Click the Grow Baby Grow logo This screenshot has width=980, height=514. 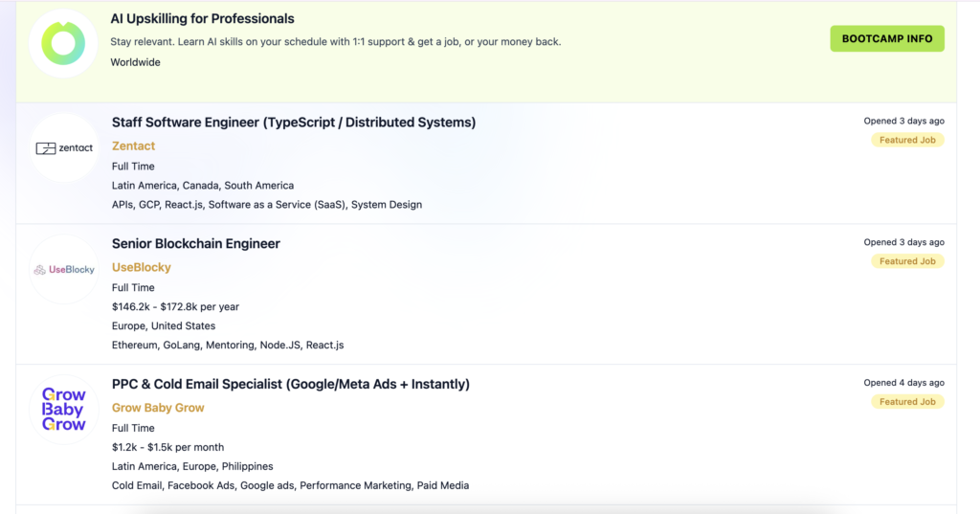(64, 410)
